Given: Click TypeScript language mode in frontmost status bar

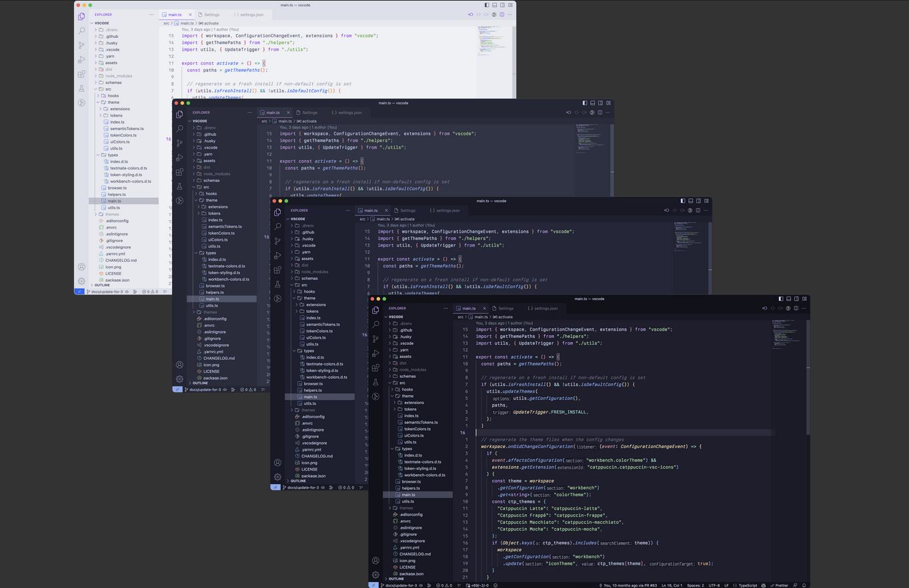Looking at the screenshot, I should pyautogui.click(x=747, y=585).
